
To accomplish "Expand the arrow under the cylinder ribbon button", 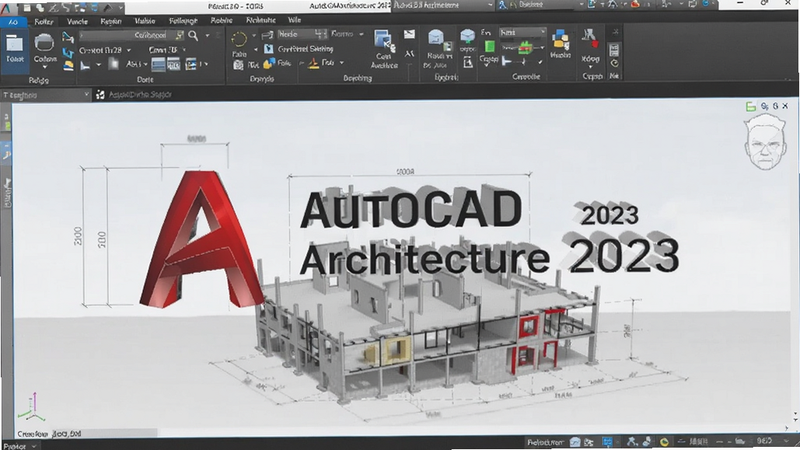I will pyautogui.click(x=44, y=67).
